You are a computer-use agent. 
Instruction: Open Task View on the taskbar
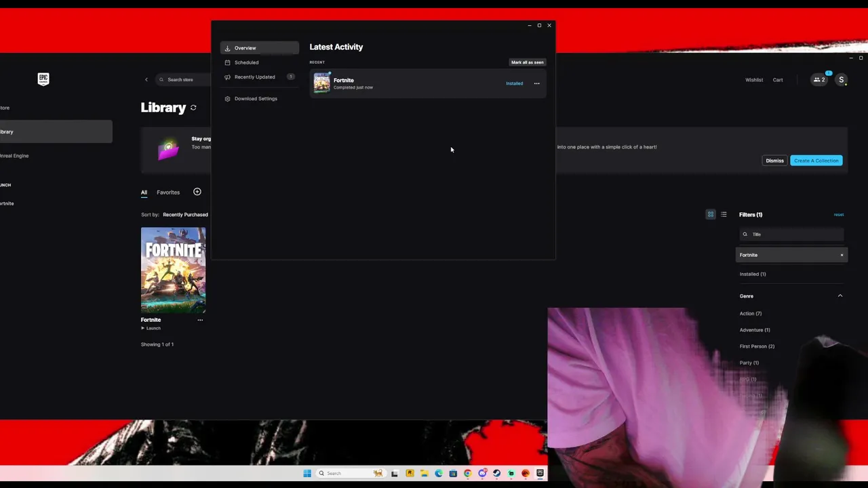(x=395, y=473)
